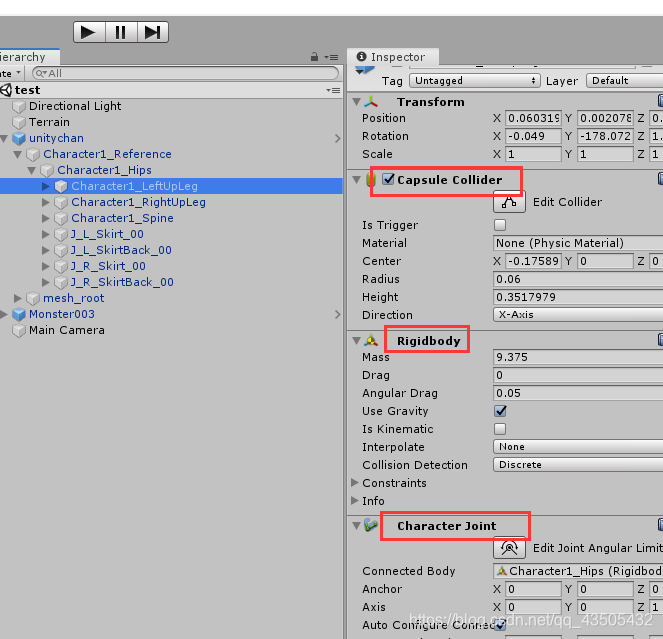Click the Play button
Screen dimensions: 663x639
89,32
